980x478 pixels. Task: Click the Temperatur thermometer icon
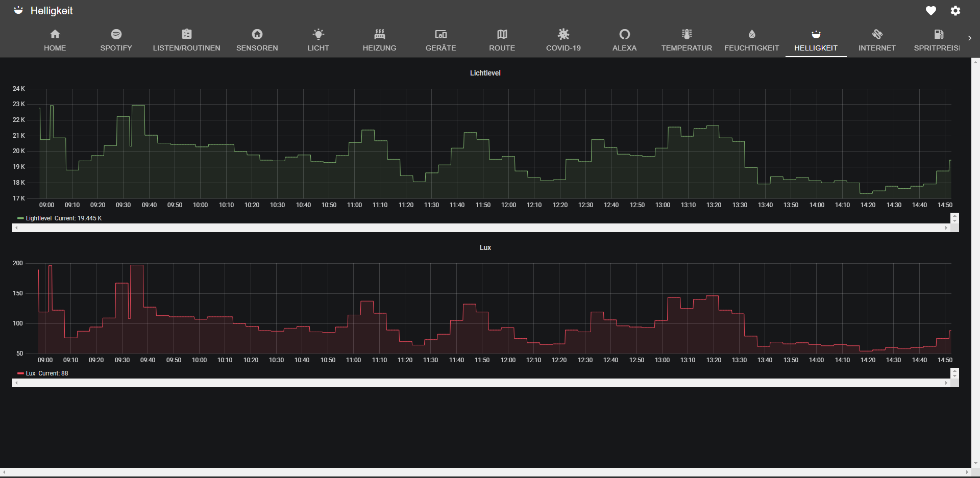point(687,34)
